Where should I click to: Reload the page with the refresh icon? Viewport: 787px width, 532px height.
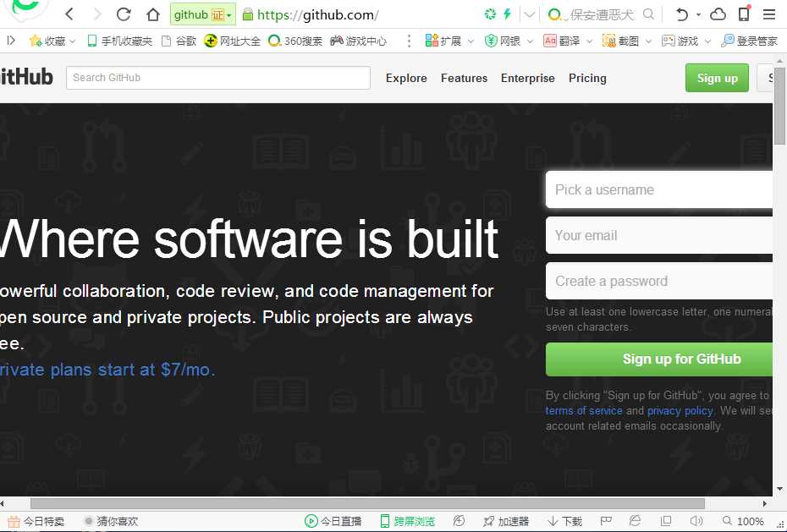124,14
